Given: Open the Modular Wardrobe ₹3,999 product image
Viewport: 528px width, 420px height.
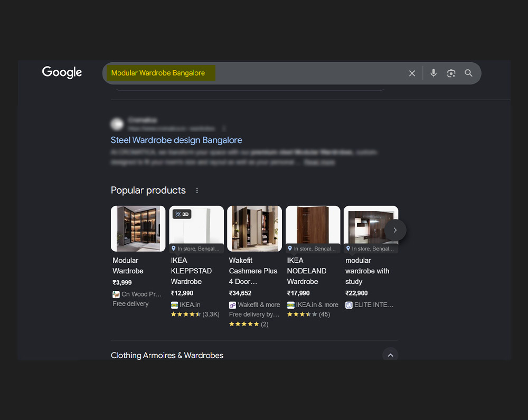Looking at the screenshot, I should (x=138, y=228).
